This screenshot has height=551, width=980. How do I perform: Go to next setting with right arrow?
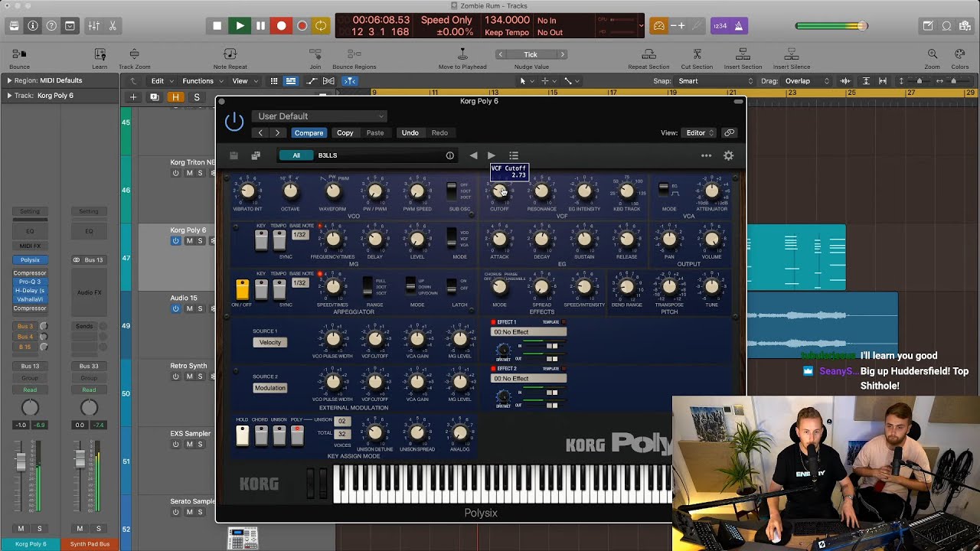pyautogui.click(x=277, y=132)
